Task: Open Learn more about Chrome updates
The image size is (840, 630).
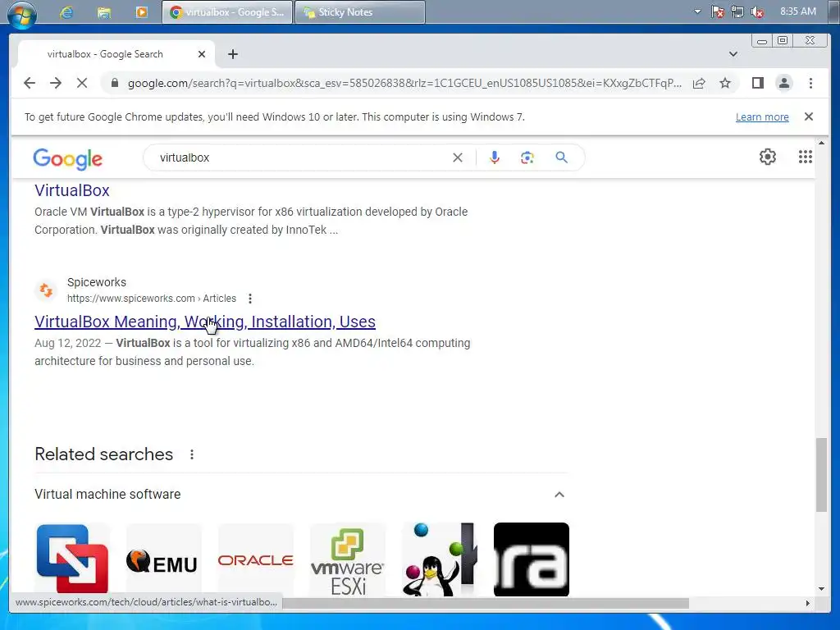Action: pos(762,116)
